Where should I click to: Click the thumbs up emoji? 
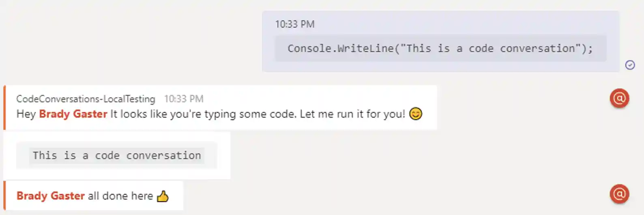(163, 196)
